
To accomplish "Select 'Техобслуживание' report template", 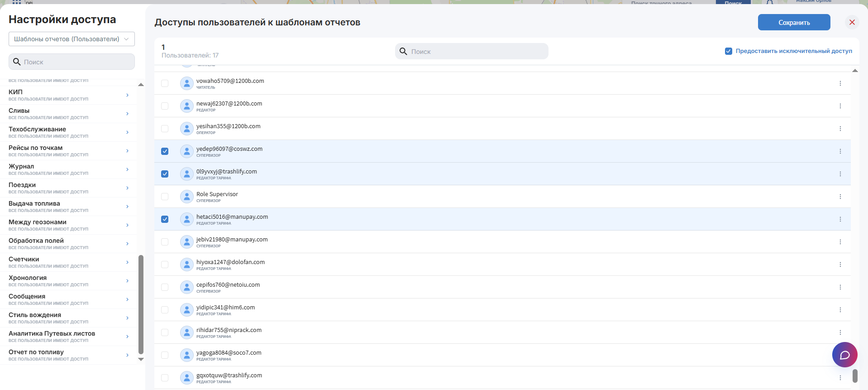I will point(68,132).
